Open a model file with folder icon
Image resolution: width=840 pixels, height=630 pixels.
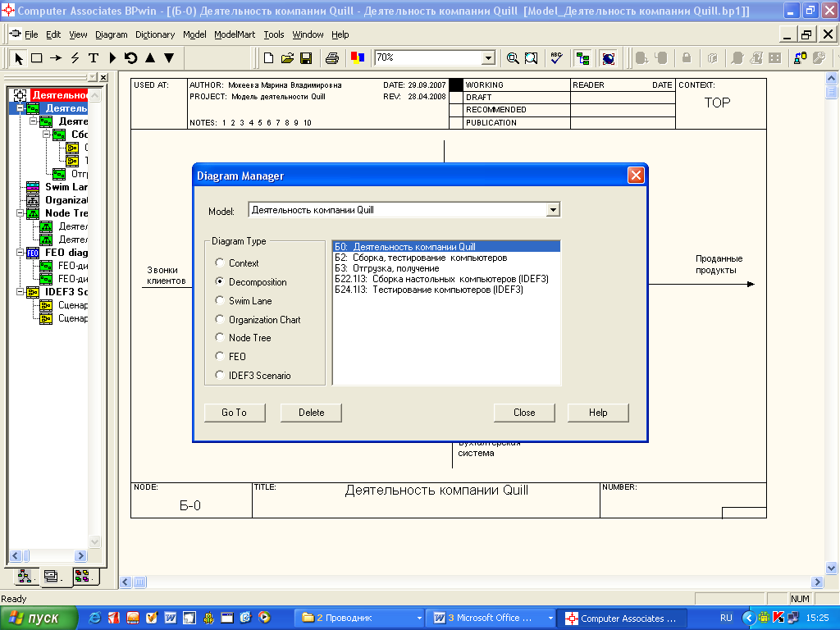click(x=287, y=58)
